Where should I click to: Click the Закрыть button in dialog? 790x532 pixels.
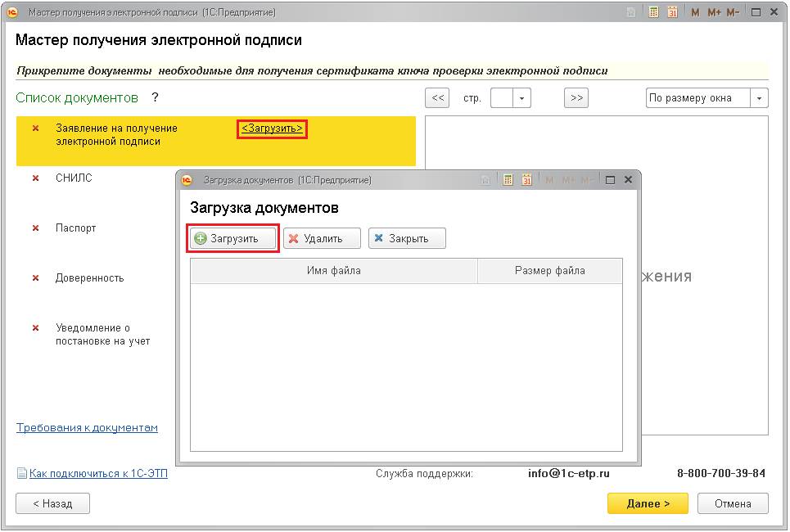(x=407, y=238)
